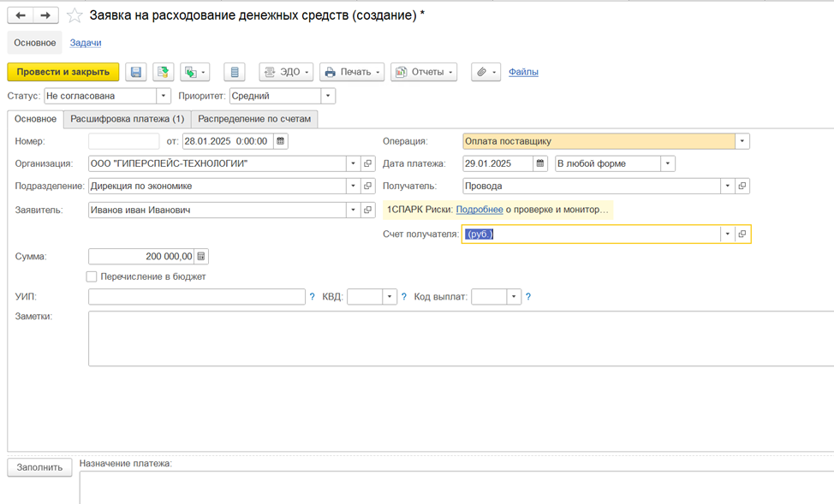Click the document date field 28.01.2025
Image resolution: width=834 pixels, height=504 pixels.
(x=228, y=141)
